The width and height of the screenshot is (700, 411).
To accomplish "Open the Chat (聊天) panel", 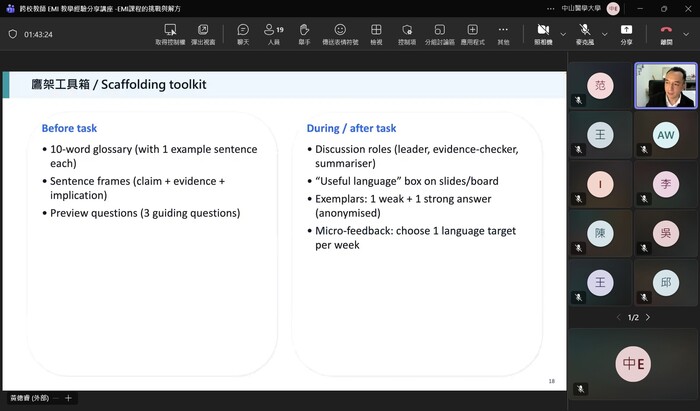I will [x=243, y=30].
